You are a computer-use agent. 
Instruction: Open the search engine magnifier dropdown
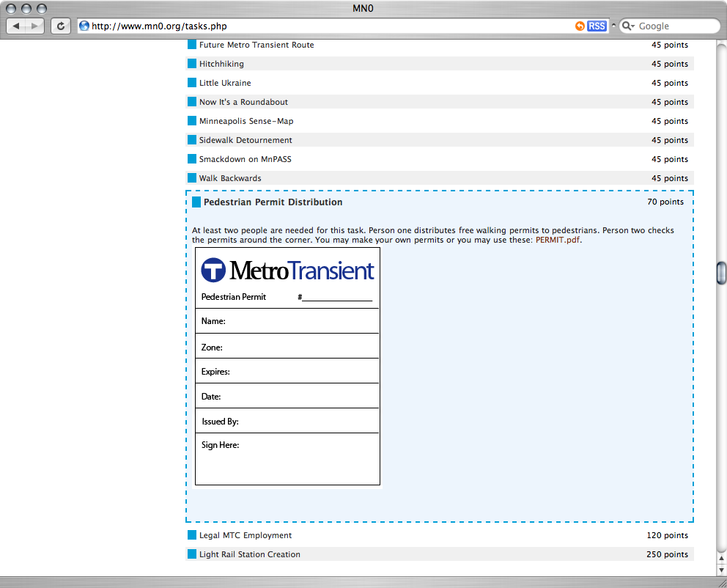pos(628,26)
